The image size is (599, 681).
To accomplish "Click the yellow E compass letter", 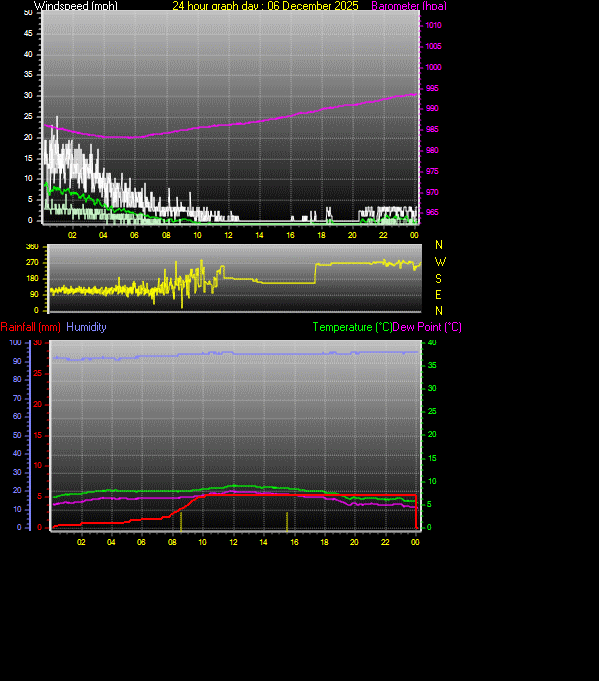I will pos(438,295).
